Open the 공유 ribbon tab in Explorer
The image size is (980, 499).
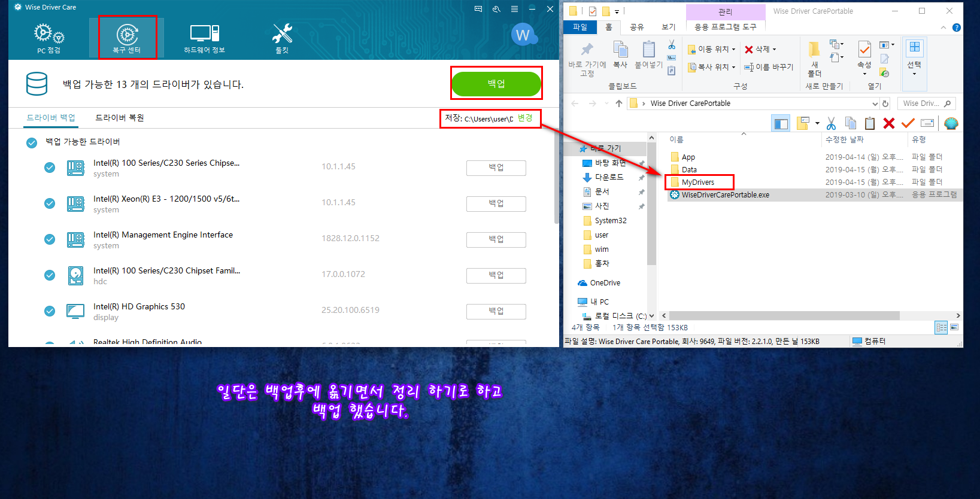click(637, 27)
